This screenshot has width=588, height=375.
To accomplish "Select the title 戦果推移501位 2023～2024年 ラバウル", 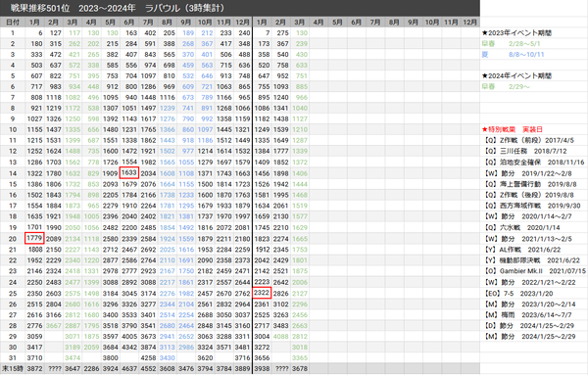I will click(x=118, y=8).
